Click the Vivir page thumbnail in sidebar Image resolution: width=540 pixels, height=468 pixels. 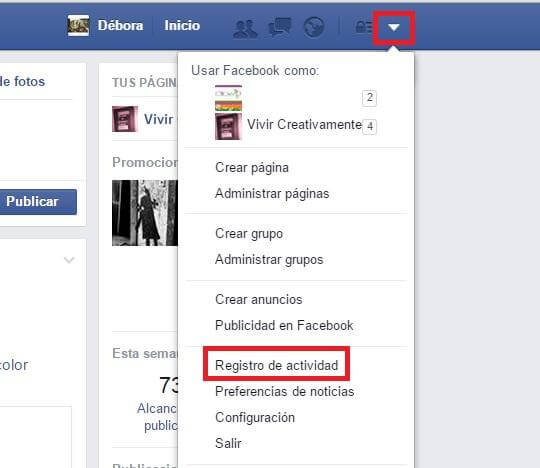125,119
